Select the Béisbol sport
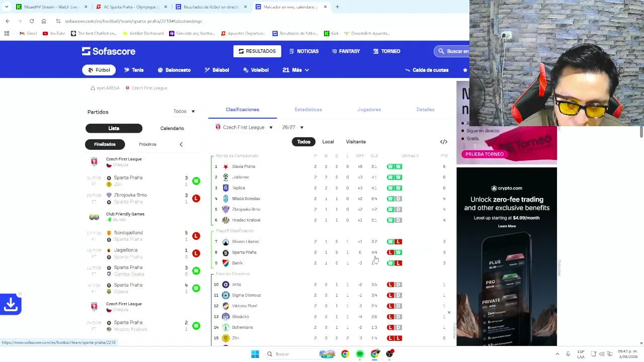Viewport: 644px width, 362px height. point(217,70)
